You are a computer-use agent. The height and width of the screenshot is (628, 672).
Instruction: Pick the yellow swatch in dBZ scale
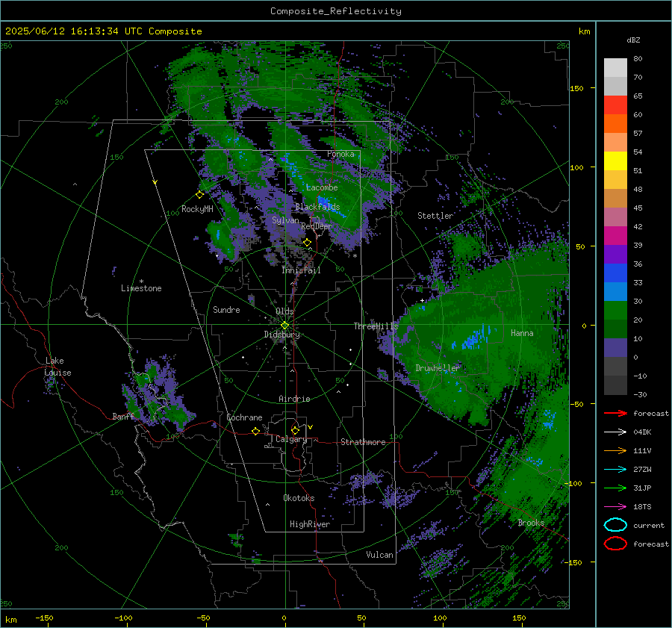point(615,161)
